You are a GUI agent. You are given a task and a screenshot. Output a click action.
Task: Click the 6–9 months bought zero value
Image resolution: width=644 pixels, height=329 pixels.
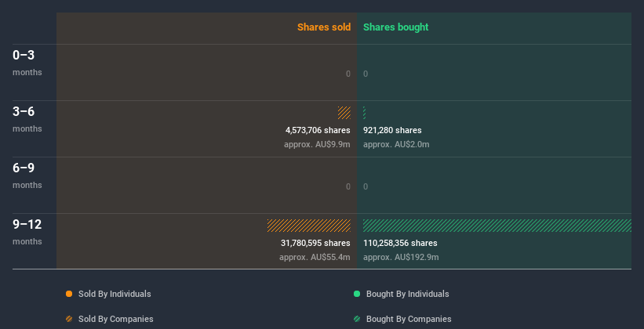366,186
